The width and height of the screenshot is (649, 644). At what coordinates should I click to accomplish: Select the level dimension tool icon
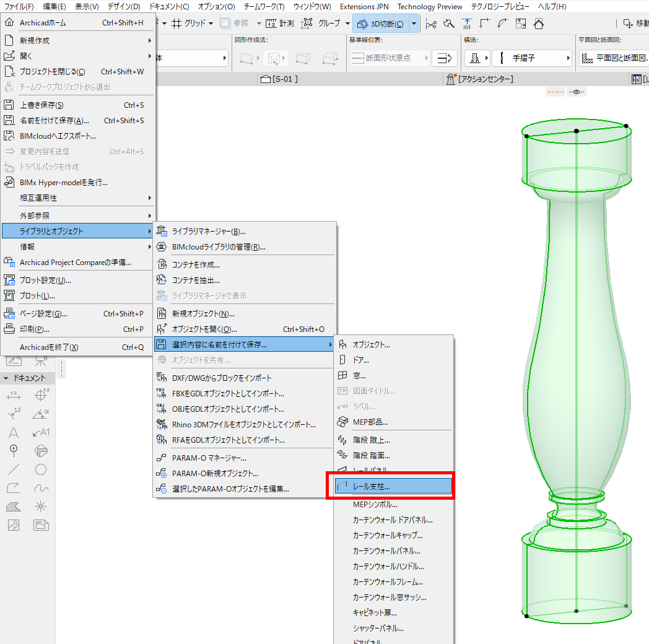[41, 396]
